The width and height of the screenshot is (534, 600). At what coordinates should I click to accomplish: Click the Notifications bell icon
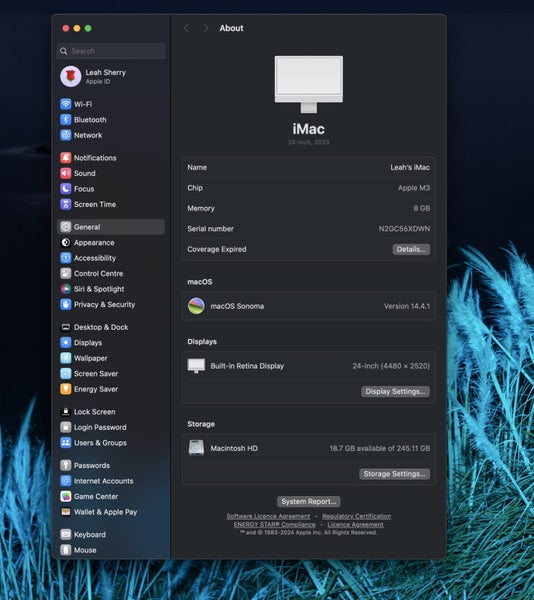[x=66, y=158]
